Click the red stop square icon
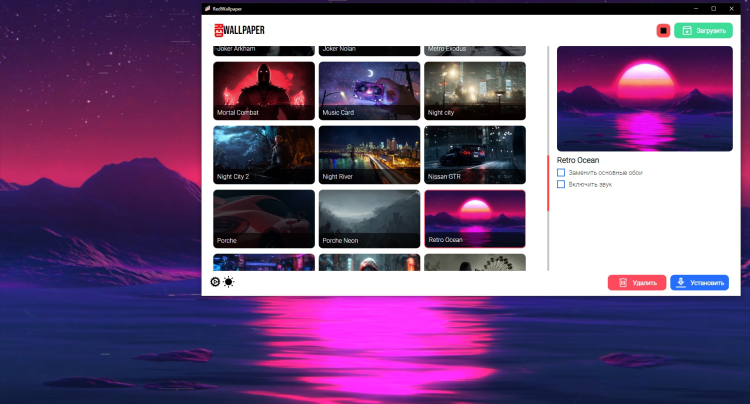The image size is (750, 404). pos(663,31)
